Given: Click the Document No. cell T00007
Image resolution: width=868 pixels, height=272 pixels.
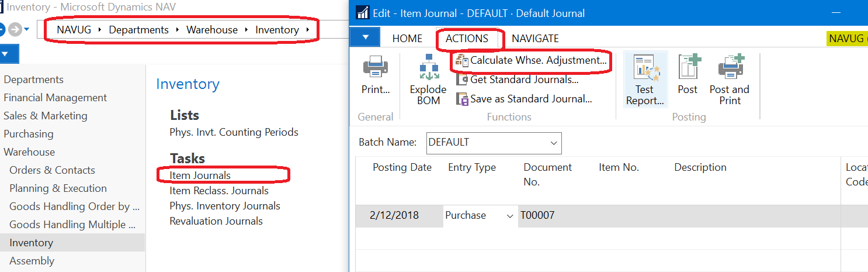Looking at the screenshot, I should 537,216.
